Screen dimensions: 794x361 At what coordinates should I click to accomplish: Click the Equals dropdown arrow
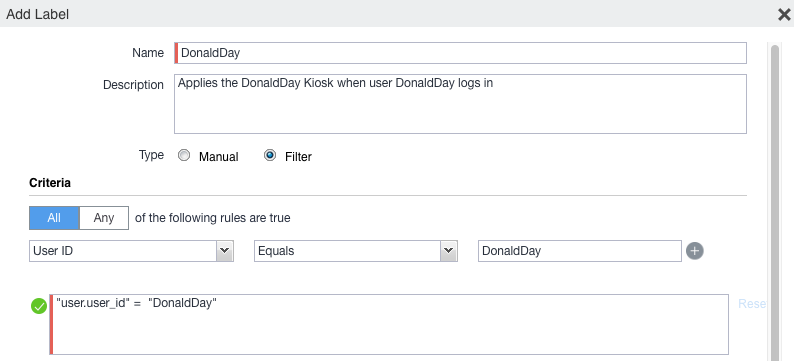coord(449,251)
